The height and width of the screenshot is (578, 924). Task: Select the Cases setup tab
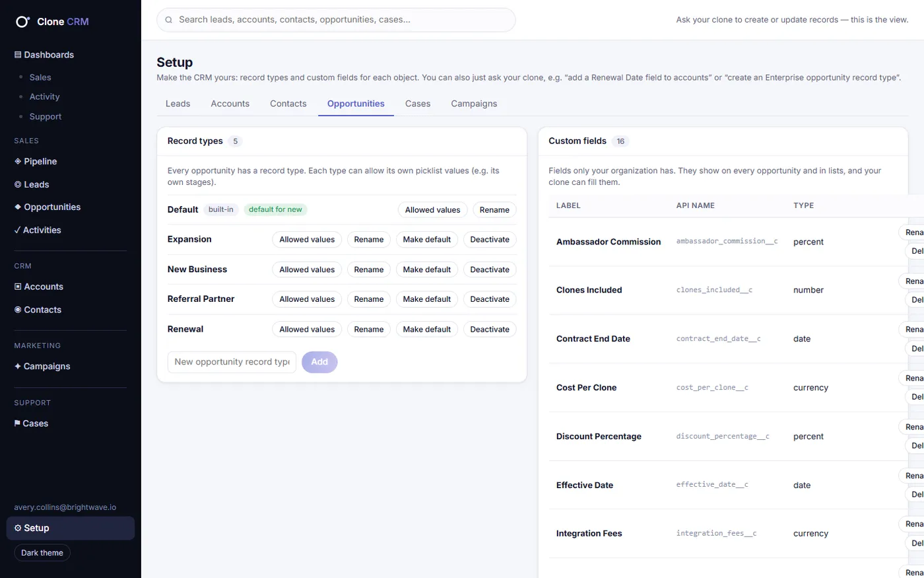418,104
